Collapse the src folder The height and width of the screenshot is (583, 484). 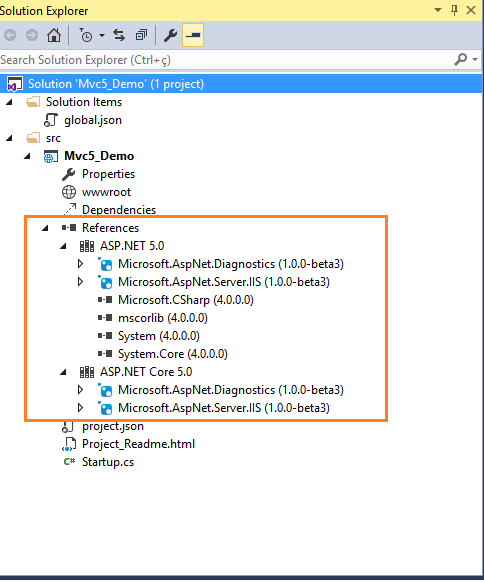click(9, 138)
